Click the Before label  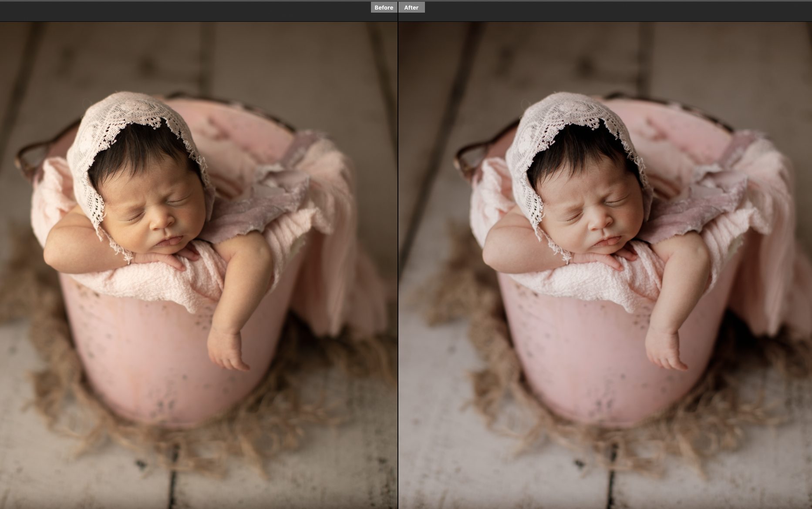point(384,7)
